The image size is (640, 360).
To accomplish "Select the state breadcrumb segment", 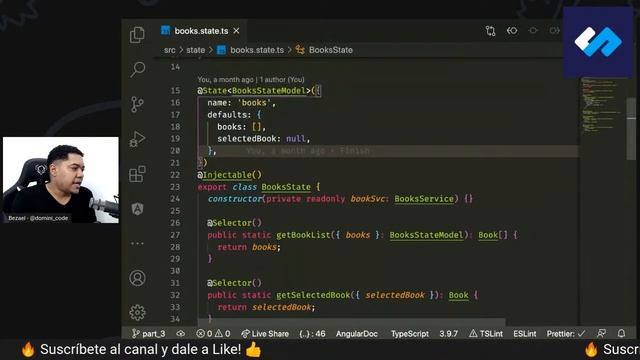I will [196, 50].
